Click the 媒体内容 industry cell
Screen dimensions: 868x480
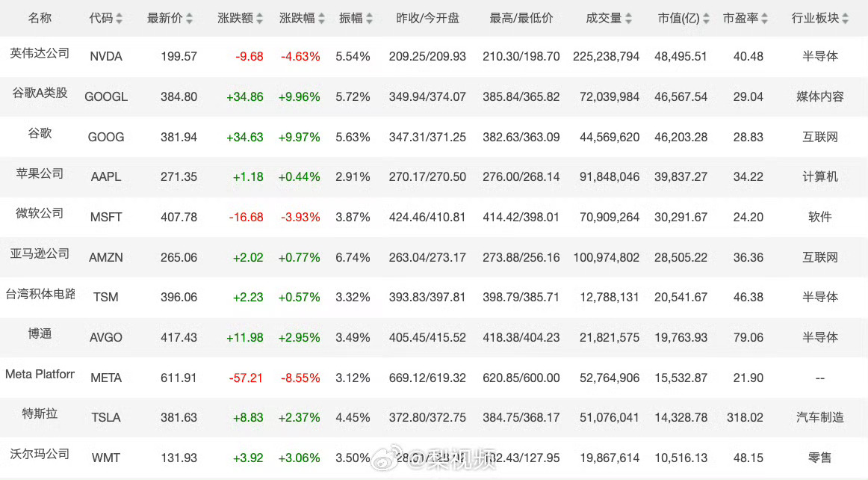coord(820,97)
